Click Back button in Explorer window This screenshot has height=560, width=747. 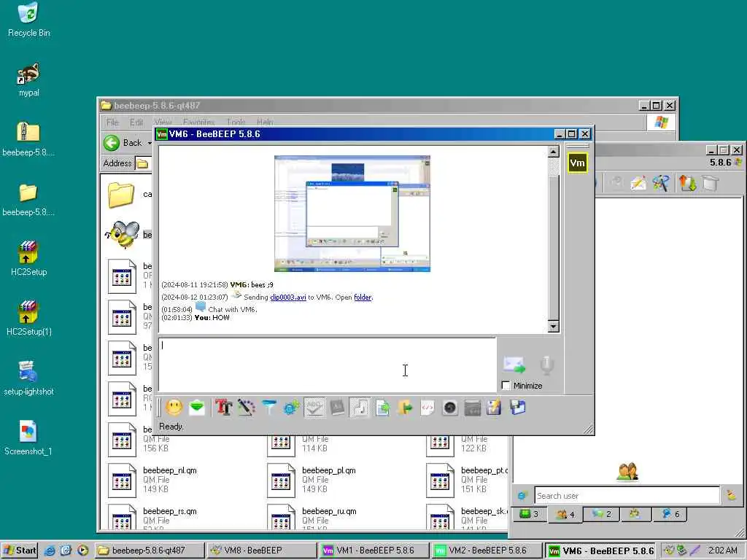point(122,142)
